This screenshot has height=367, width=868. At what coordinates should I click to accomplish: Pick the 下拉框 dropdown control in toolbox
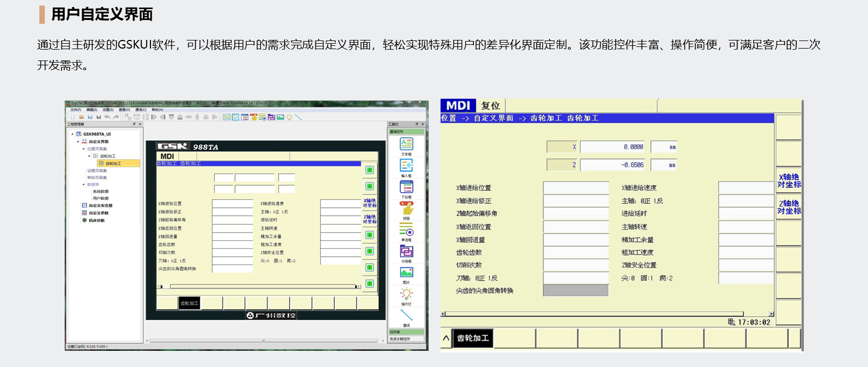pos(407,187)
